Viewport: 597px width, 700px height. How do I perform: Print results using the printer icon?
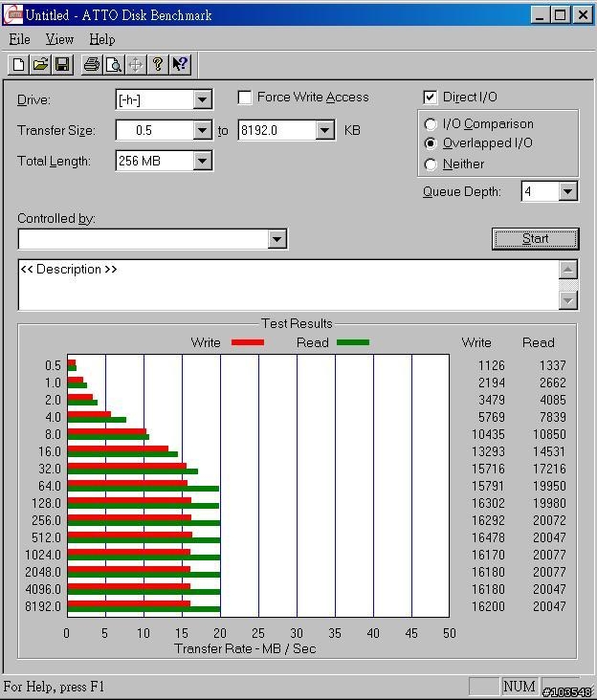[92, 65]
